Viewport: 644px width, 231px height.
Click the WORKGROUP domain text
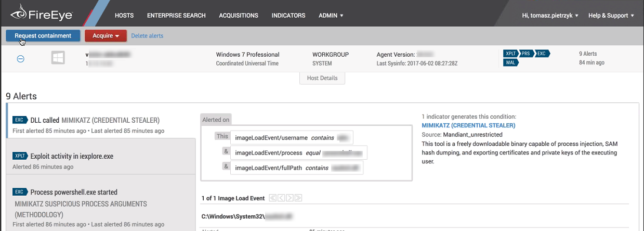tap(331, 54)
